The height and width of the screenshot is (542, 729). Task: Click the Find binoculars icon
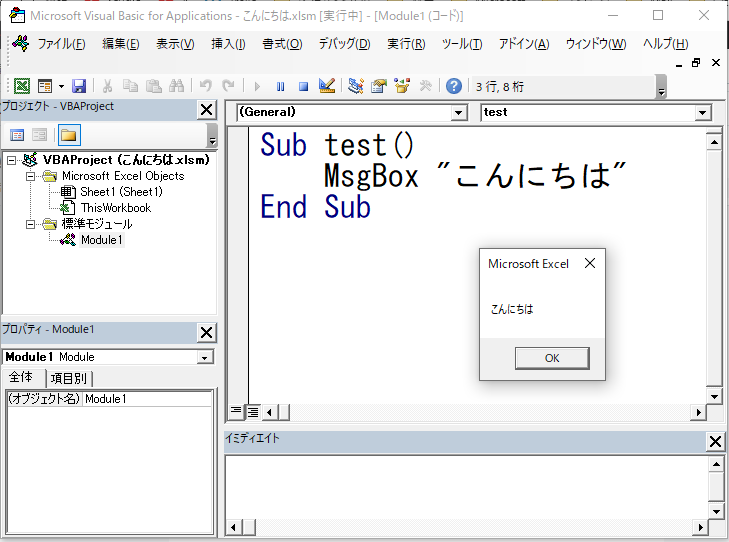click(x=176, y=86)
